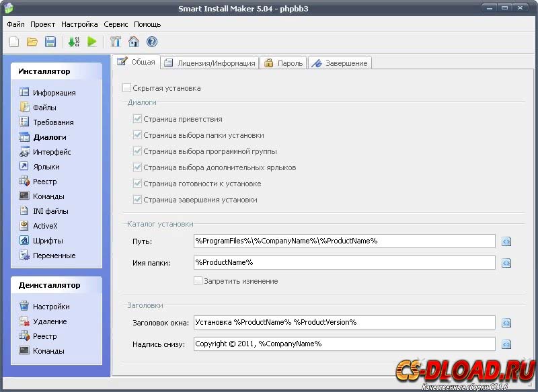Open help with the blue question mark icon

(152, 42)
